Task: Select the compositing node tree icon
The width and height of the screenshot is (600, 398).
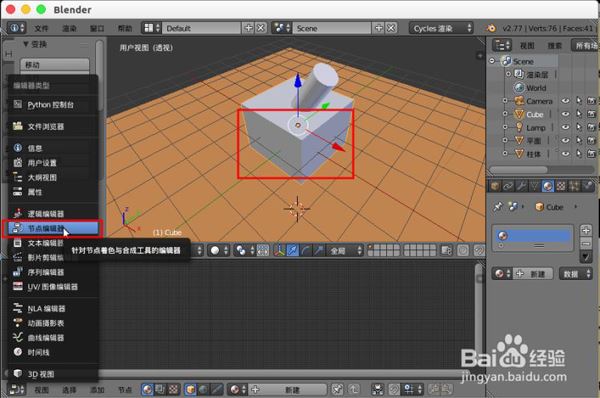Action: tap(160, 390)
